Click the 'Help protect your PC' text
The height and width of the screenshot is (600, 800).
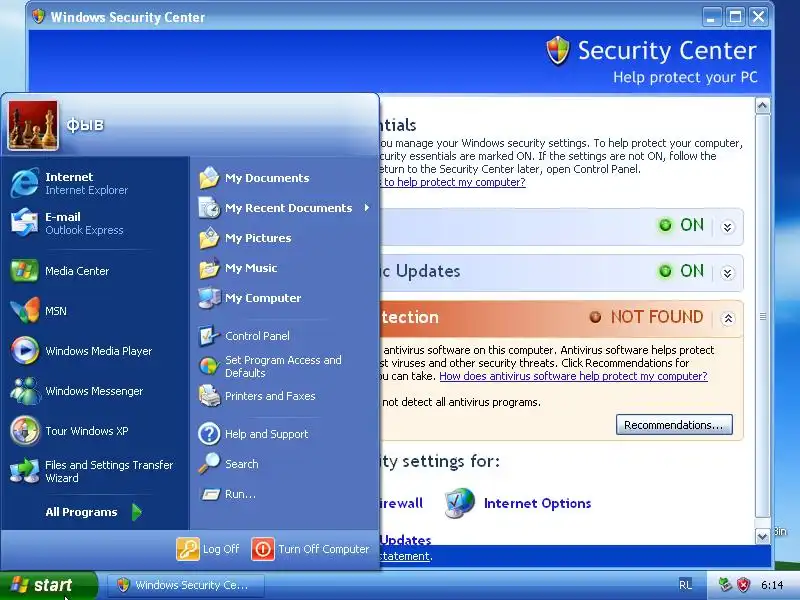tap(685, 77)
